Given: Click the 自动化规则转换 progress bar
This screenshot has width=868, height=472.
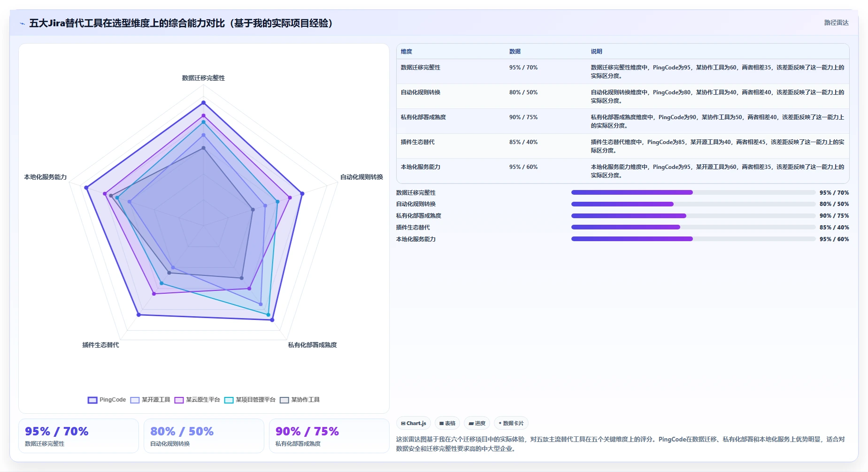Looking at the screenshot, I should pos(693,204).
